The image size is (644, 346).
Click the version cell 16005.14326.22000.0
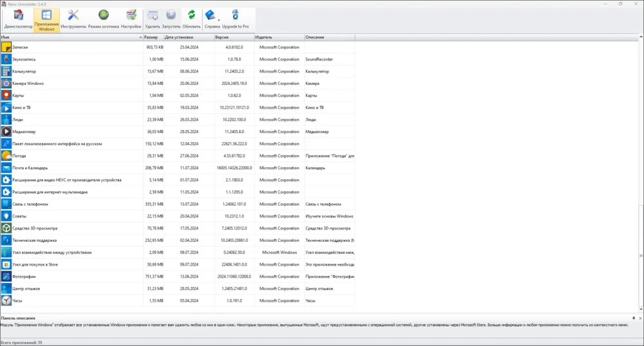tap(234, 168)
